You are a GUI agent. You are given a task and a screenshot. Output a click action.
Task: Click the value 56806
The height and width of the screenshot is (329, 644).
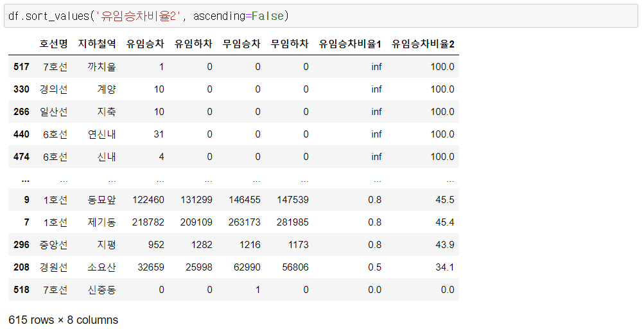[x=295, y=267]
